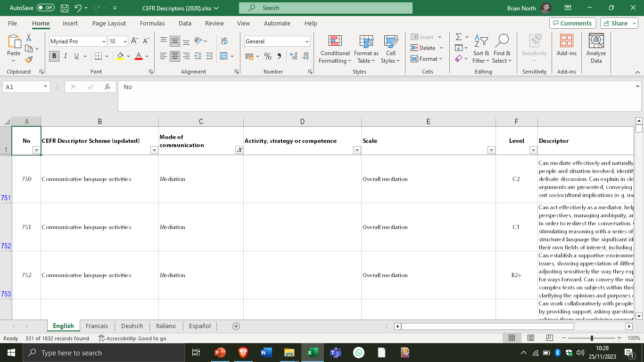Open the font name dropdown Myriad Pro
The image size is (644, 362).
coord(78,41)
